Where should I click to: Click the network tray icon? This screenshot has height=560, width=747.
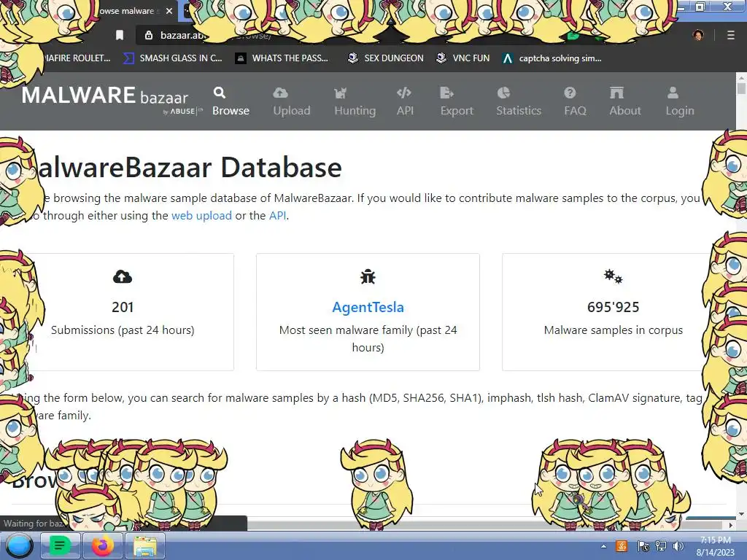(661, 546)
